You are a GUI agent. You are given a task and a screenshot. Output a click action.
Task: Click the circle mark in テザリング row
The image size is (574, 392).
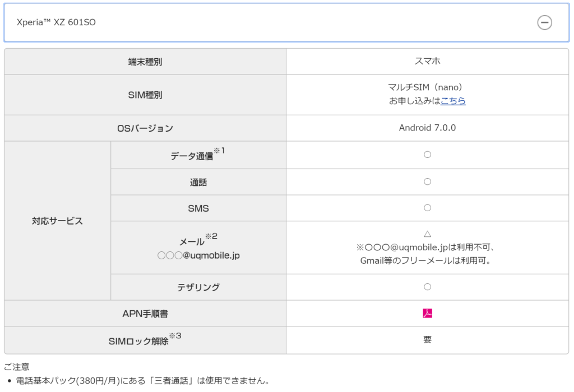click(x=427, y=287)
